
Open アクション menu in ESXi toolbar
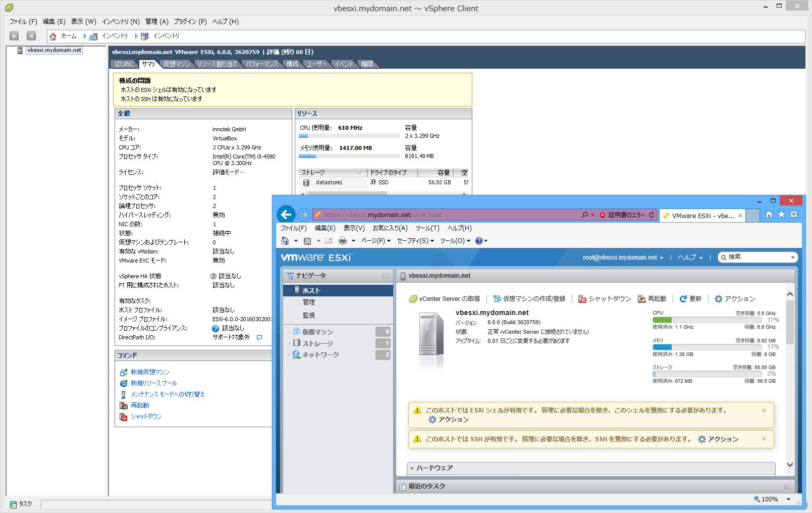pyautogui.click(x=735, y=299)
